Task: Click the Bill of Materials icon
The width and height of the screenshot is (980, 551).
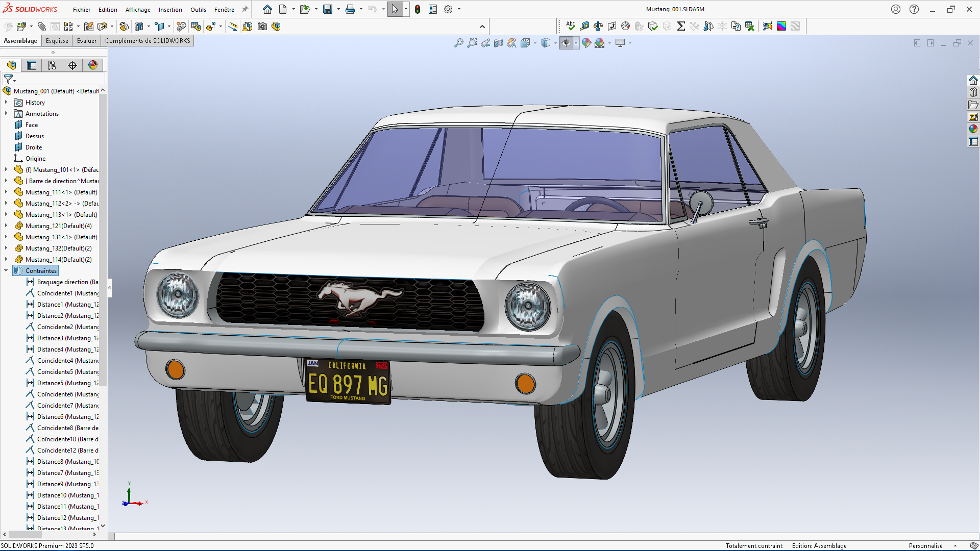Action: tap(196, 27)
